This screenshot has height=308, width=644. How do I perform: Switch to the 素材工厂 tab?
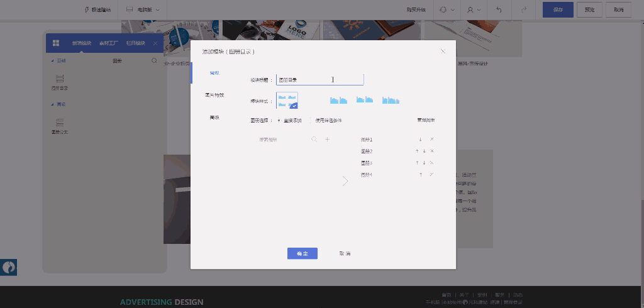point(108,43)
